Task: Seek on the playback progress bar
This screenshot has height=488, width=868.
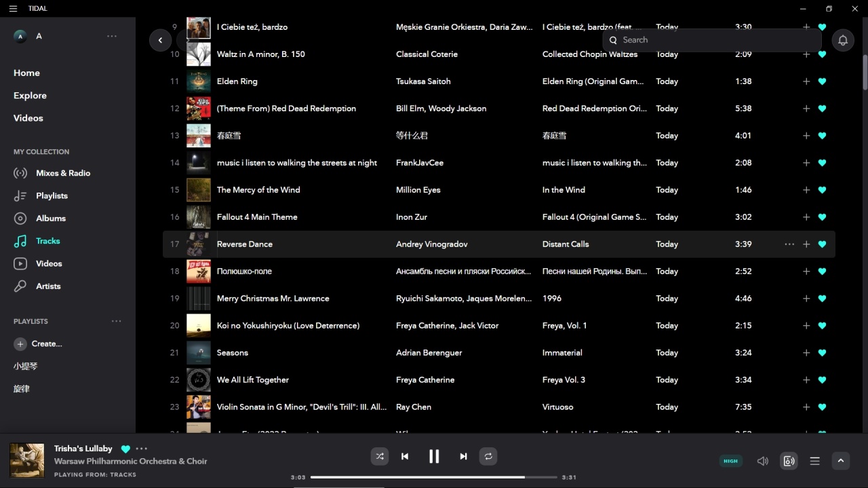Action: [x=434, y=477]
